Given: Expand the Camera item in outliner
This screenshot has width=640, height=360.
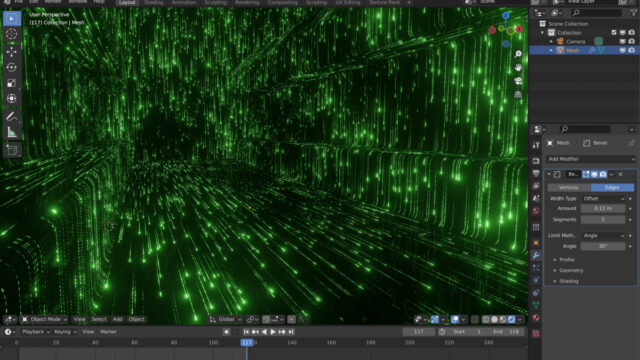Looking at the screenshot, I should point(551,42).
